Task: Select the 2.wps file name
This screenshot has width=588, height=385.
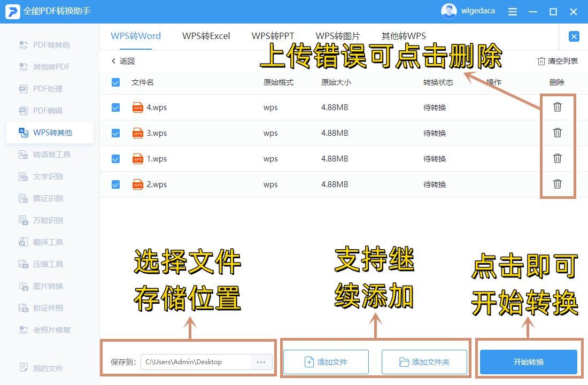Action: point(157,184)
